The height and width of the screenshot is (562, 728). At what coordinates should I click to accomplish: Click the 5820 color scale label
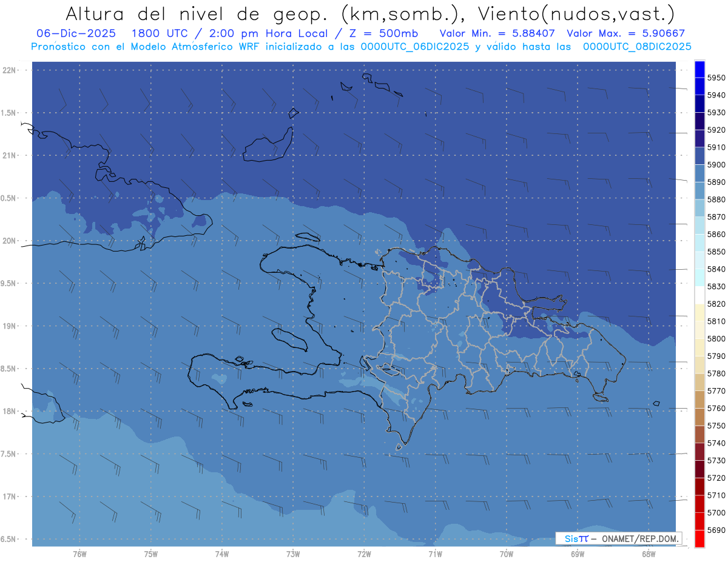(716, 304)
